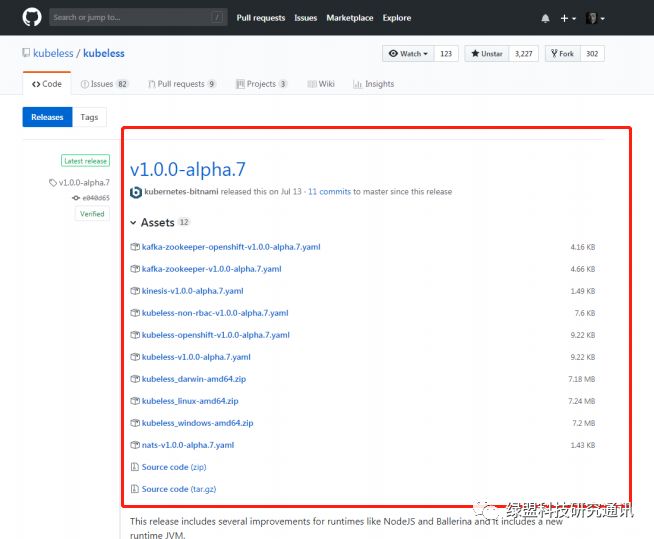The height and width of the screenshot is (539, 654).
Task: Open forks count 302
Action: [592, 53]
